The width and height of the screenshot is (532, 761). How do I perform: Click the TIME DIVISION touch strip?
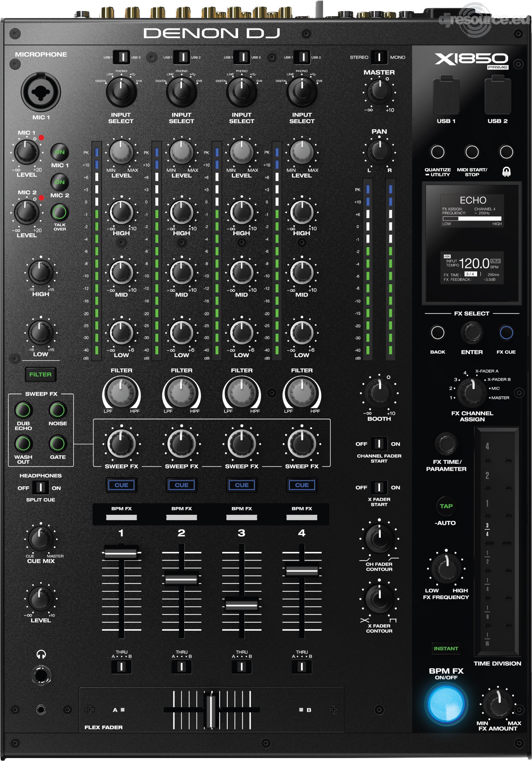(497, 542)
